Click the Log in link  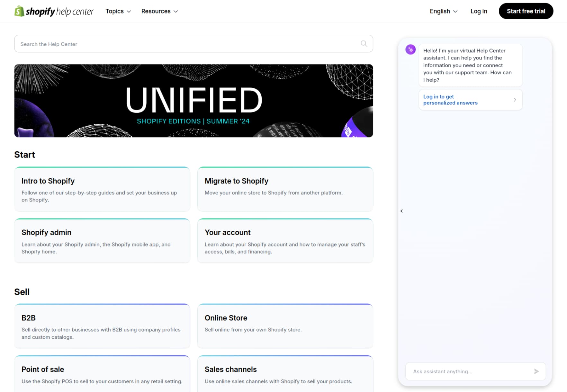click(479, 11)
